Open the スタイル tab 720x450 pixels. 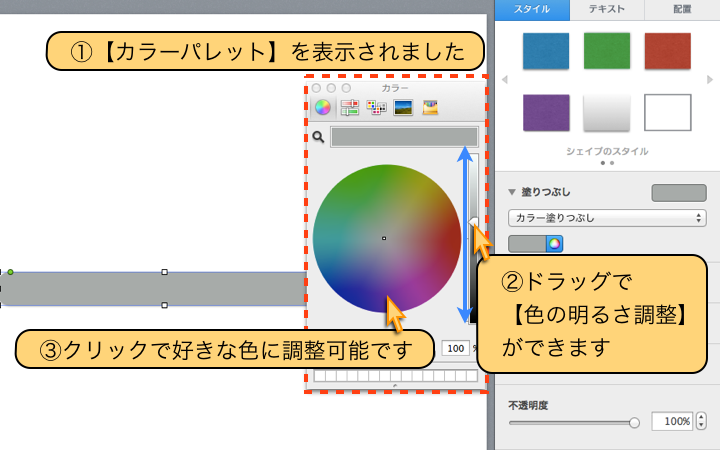(532, 9)
